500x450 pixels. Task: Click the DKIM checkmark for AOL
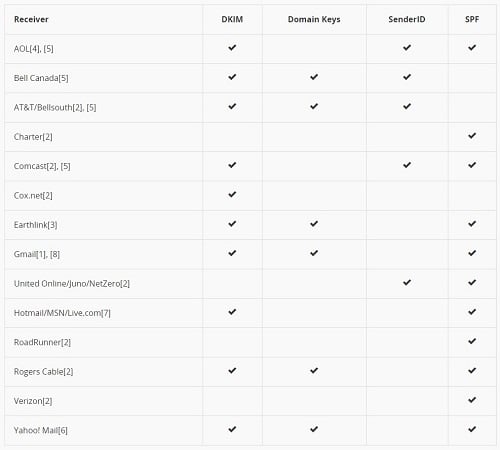pos(232,48)
